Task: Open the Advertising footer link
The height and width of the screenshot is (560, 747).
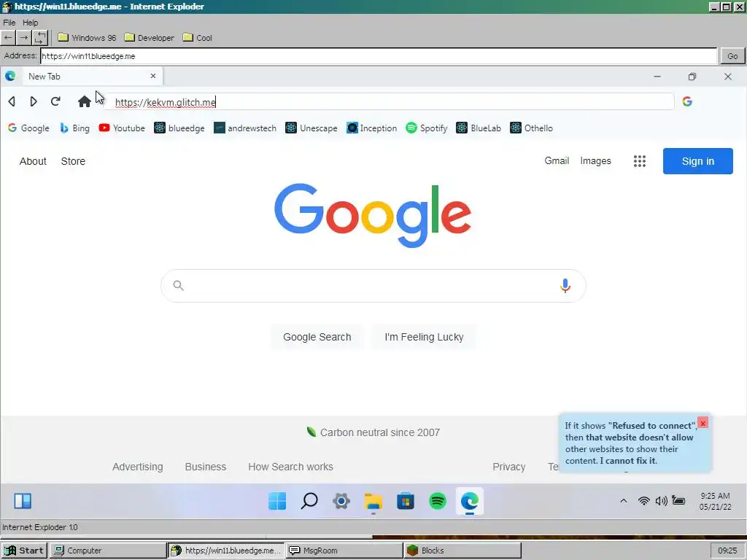Action: [138, 467]
